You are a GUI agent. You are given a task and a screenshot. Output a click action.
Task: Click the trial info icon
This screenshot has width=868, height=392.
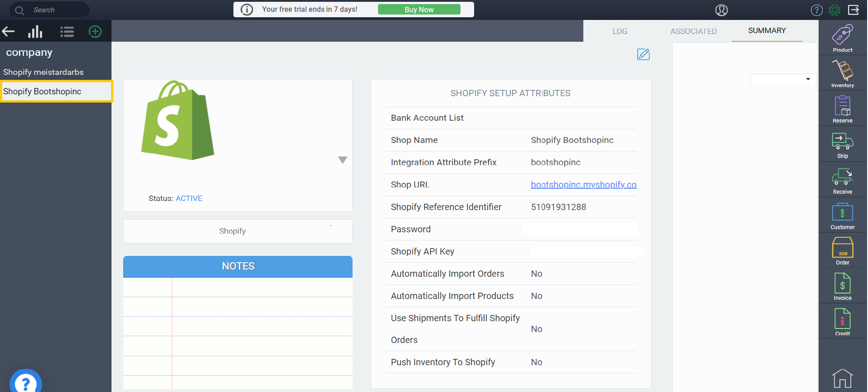pyautogui.click(x=247, y=10)
